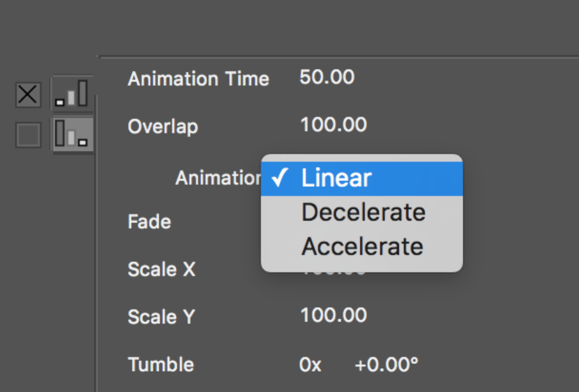Click the Tumble angle +0.00° value

386,364
